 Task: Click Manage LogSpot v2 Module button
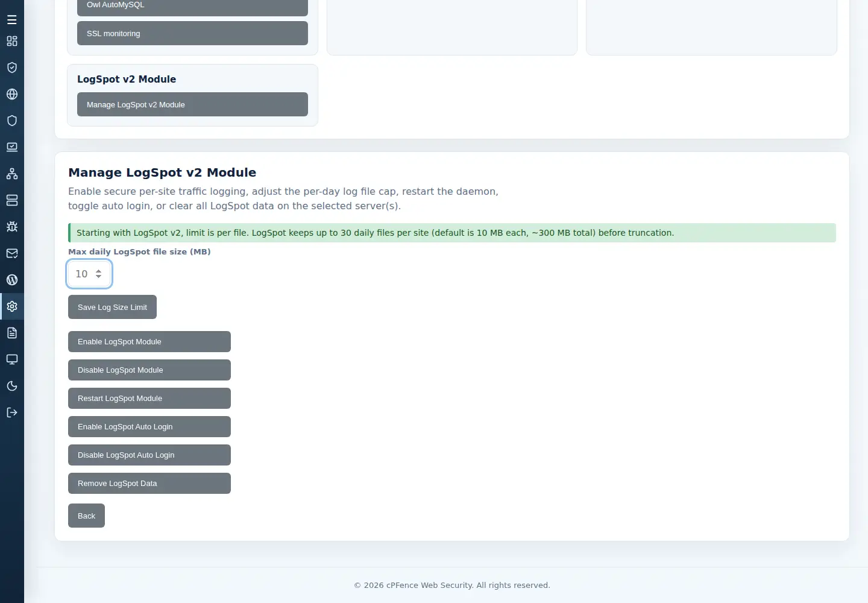pyautogui.click(x=192, y=104)
